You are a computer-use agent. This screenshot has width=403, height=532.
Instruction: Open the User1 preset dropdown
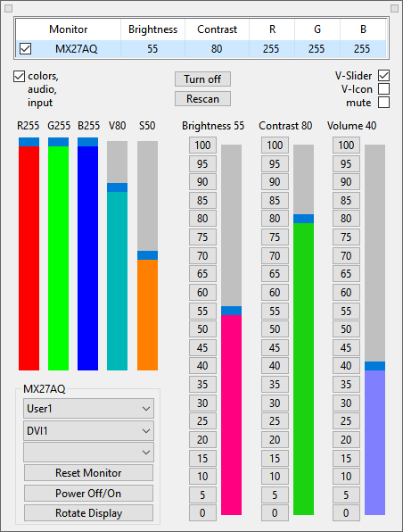(88, 409)
